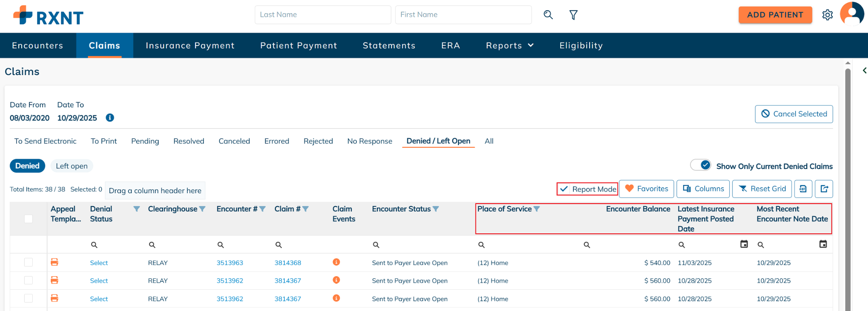Open calendar for Most Recent Encounter Note Date
The height and width of the screenshot is (311, 868).
click(823, 244)
